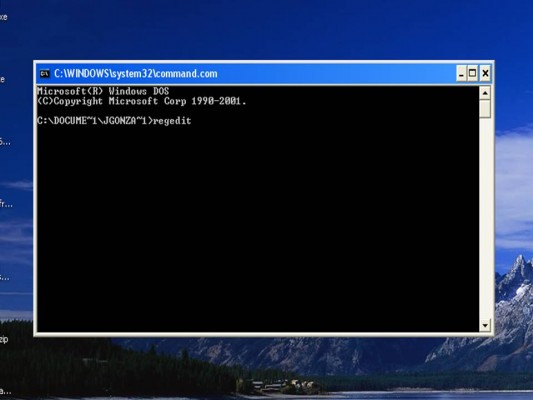Click the typed regedit command text
The image size is (533, 400).
pyautogui.click(x=172, y=121)
